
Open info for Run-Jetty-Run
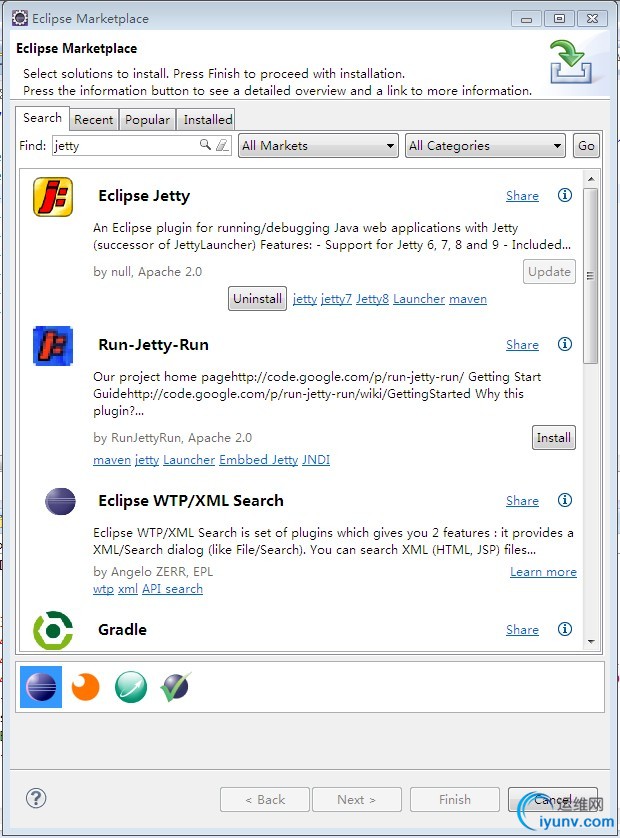(564, 344)
